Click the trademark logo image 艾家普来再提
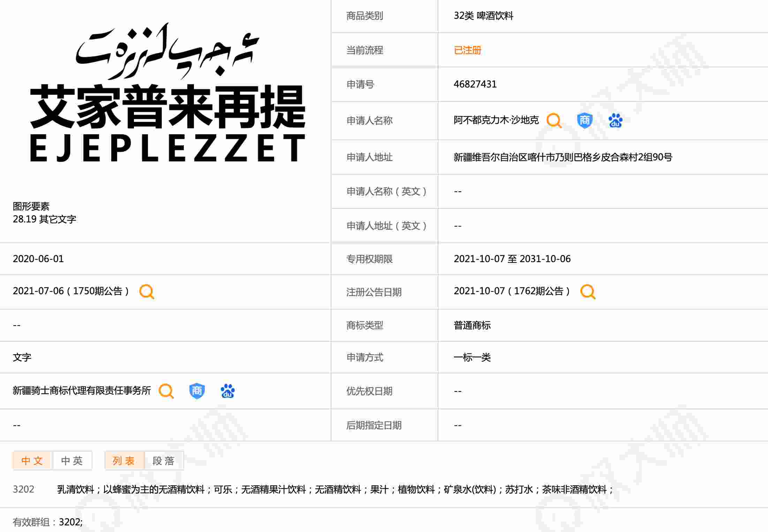The image size is (768, 532). [x=168, y=93]
